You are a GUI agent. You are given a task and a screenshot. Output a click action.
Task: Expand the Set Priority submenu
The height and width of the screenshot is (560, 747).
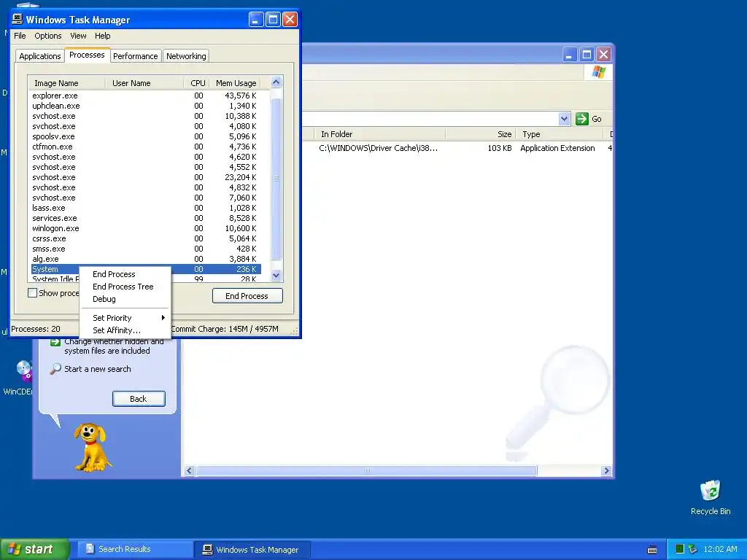(125, 318)
